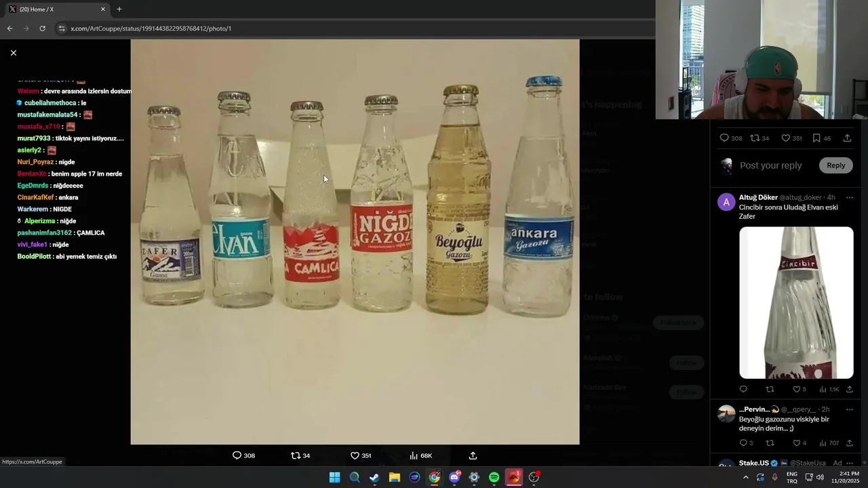This screenshot has height=488, width=868.
Task: Open Steam from the taskbar
Action: click(x=374, y=477)
